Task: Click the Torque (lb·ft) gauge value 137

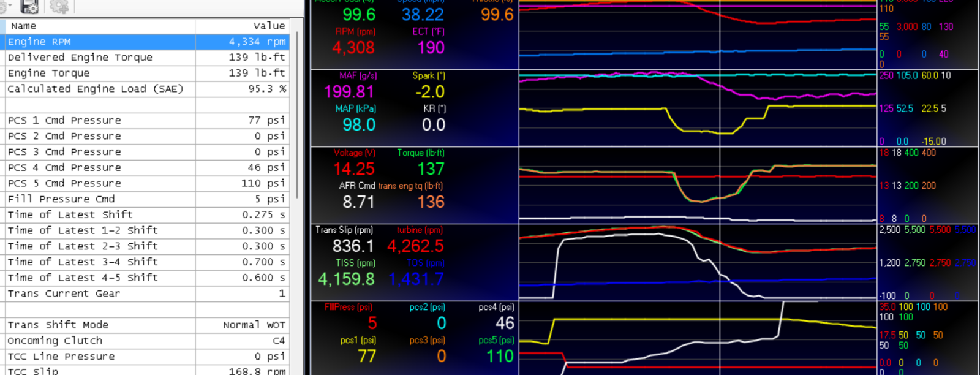Action: tap(431, 169)
